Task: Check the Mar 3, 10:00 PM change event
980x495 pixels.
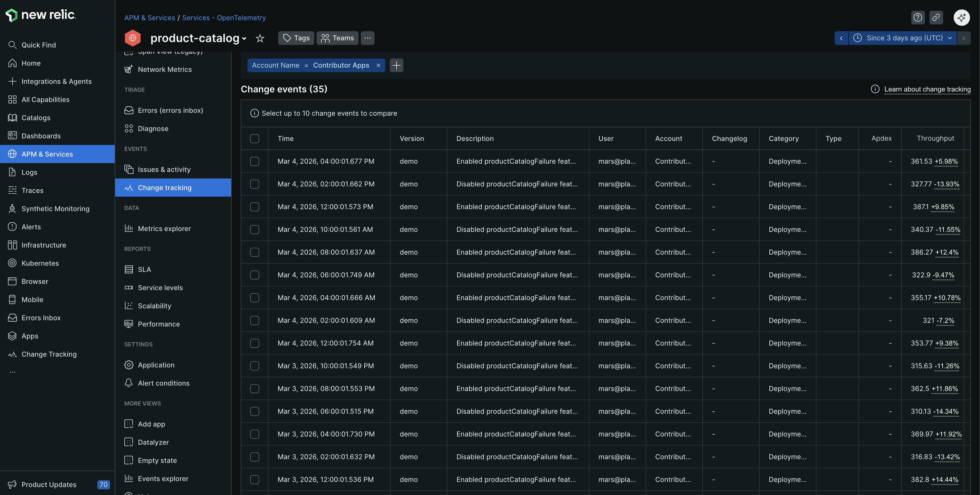Action: coord(255,366)
